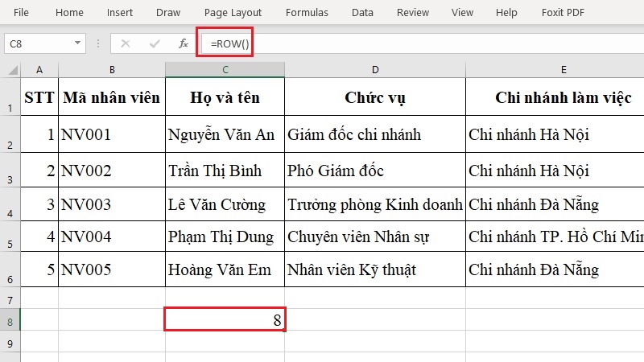Select the cell 'Trần Thị Bình'
The image size is (644, 362).
[x=225, y=171]
